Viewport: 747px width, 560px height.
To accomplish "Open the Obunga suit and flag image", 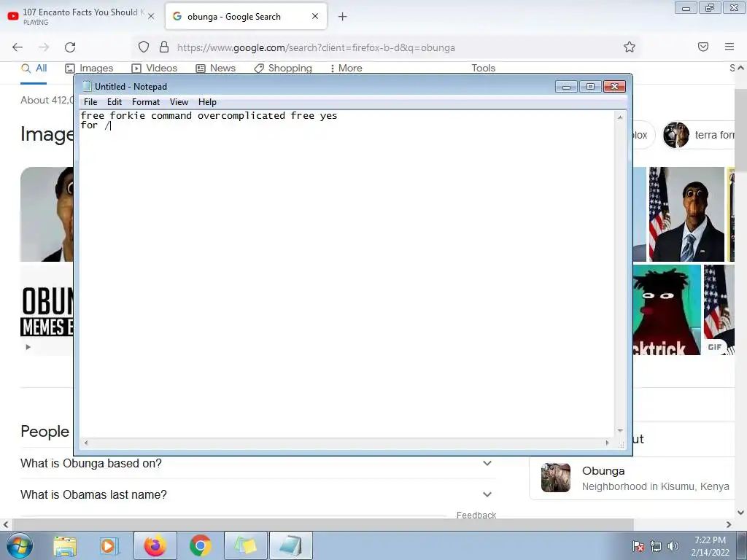I will tap(686, 214).
